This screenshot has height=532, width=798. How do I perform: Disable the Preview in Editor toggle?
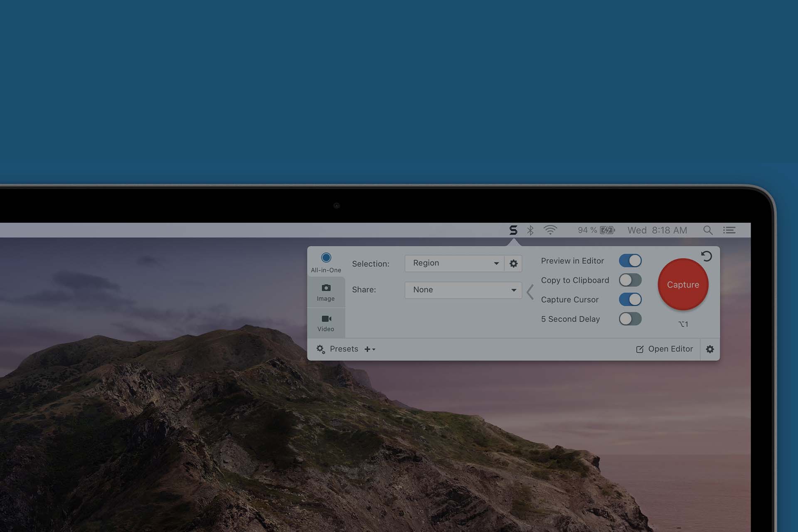630,261
